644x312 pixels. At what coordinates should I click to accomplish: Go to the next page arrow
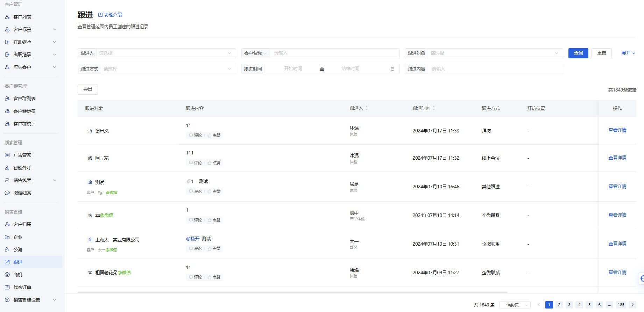pyautogui.click(x=632, y=305)
